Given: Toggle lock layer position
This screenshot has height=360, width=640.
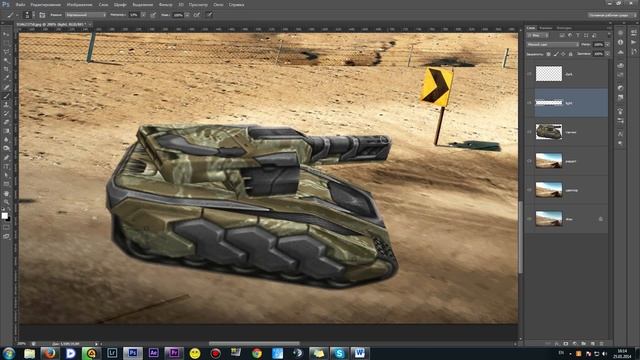Looking at the screenshot, I should click(563, 54).
